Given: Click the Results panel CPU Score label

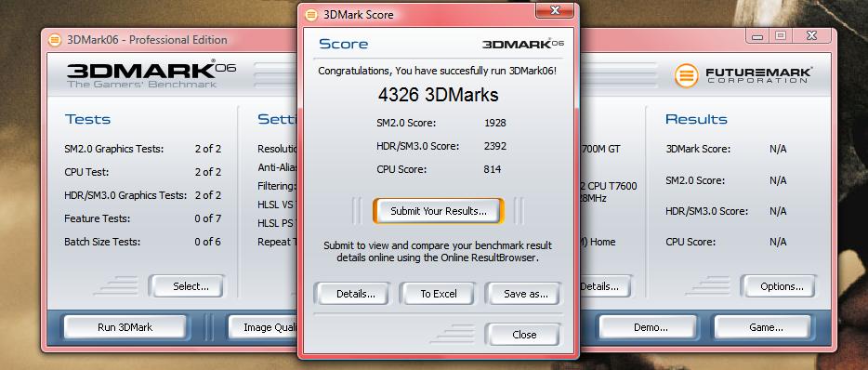Looking at the screenshot, I should click(690, 242).
